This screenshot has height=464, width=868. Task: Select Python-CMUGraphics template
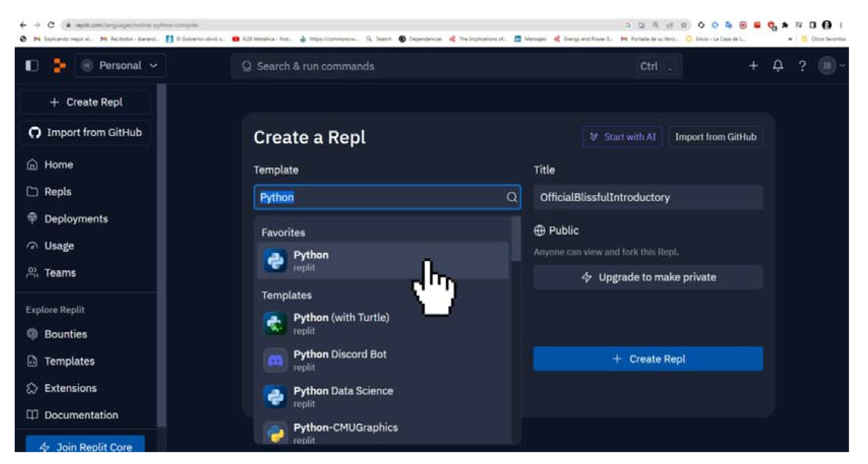coord(383,433)
